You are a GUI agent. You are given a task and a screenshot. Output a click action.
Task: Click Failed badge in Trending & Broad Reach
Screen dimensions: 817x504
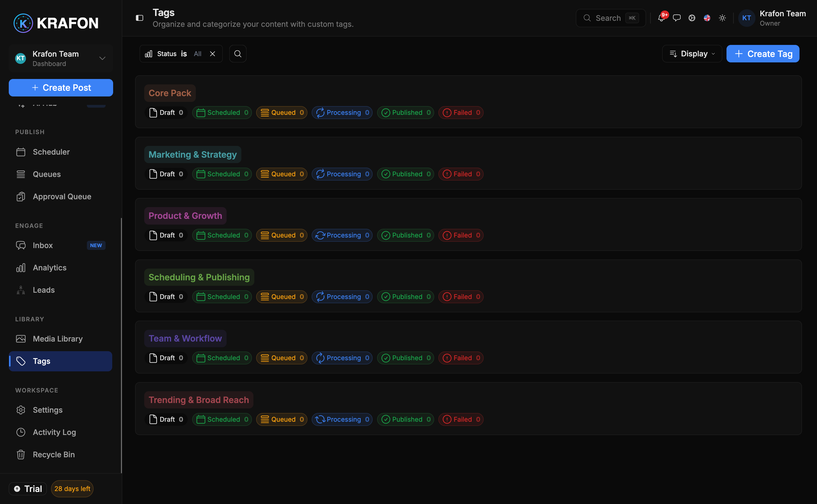point(461,419)
